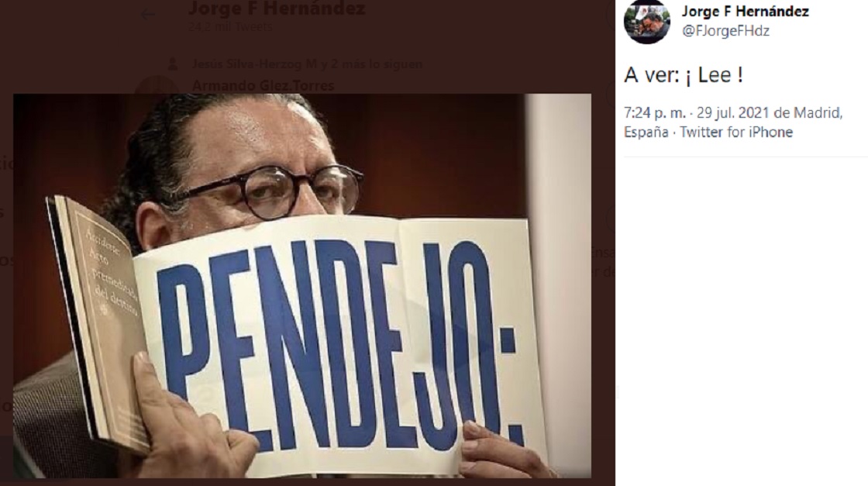Click the dimmed back arrow icon
This screenshot has height=486, width=868.
(x=148, y=16)
